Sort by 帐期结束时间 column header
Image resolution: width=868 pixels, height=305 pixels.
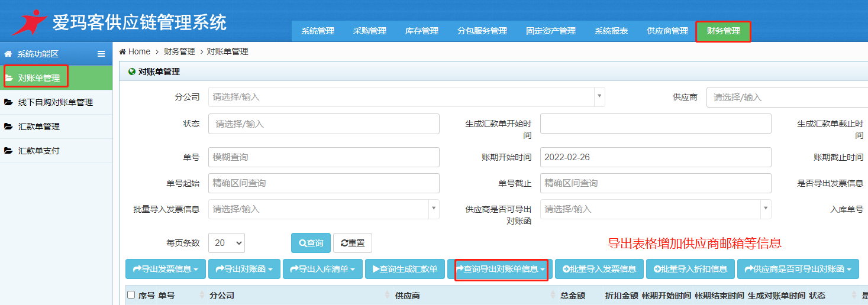pyautogui.click(x=719, y=296)
